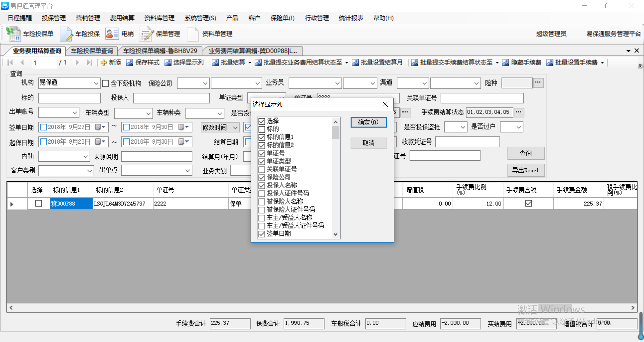Viewport: 644px width, 342px height.
Task: Go to the last record page
Action: 89,63
